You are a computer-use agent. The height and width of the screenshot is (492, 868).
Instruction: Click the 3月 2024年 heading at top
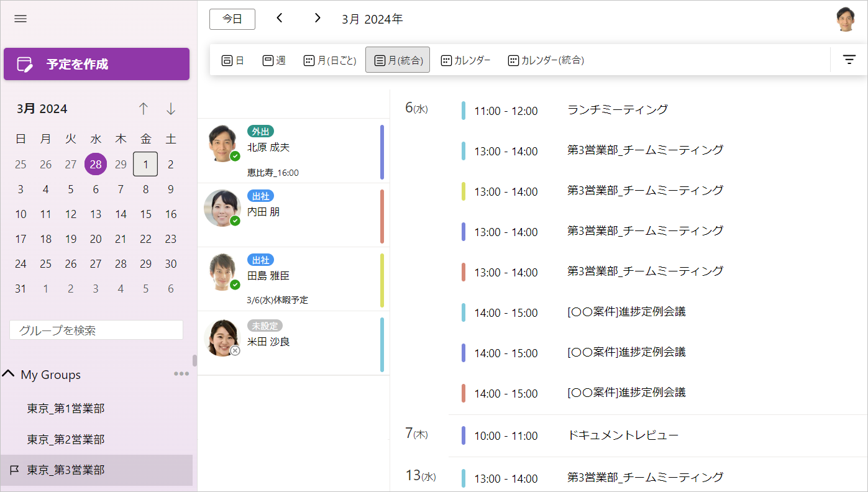pos(372,19)
